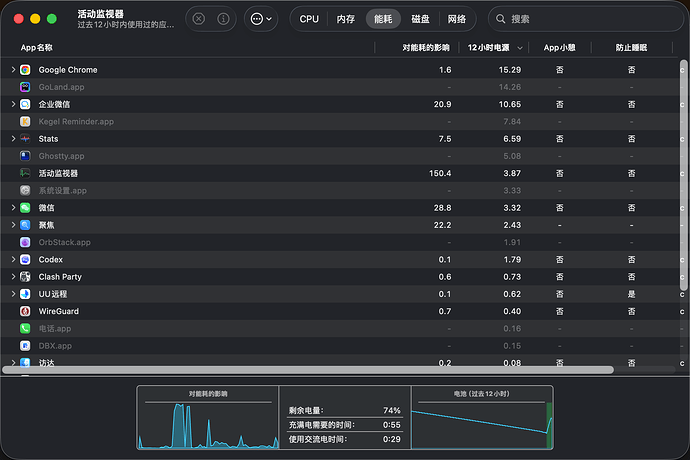This screenshot has width=690, height=460.
Task: Click the window subtitle 过去12小时内使用过的应
Action: [126, 25]
